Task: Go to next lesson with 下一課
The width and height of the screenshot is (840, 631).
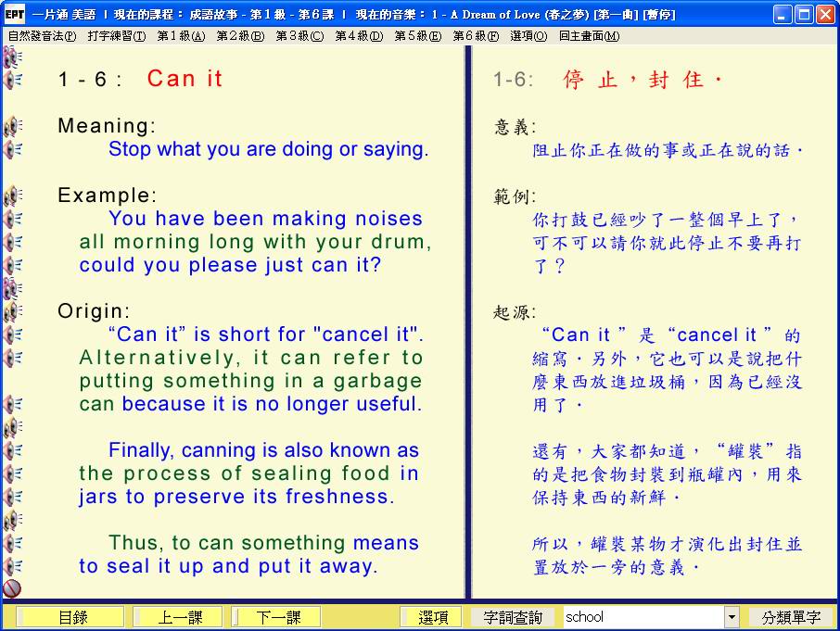Action: pyautogui.click(x=276, y=617)
